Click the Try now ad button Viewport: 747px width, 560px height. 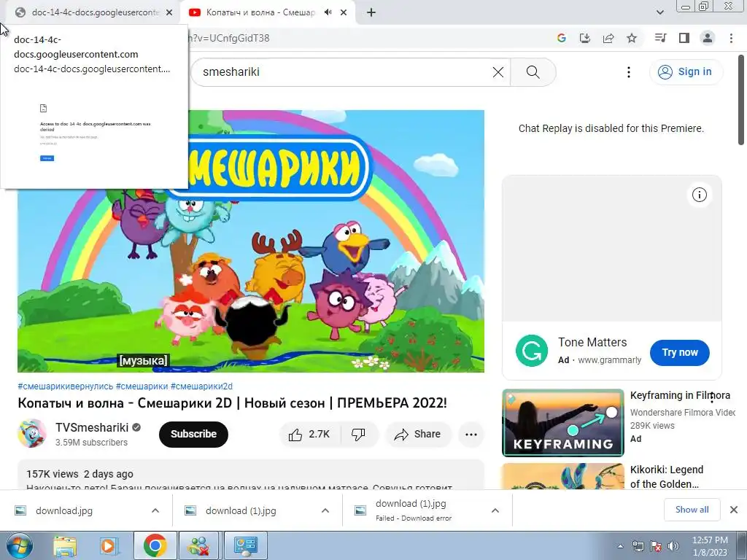coord(680,353)
